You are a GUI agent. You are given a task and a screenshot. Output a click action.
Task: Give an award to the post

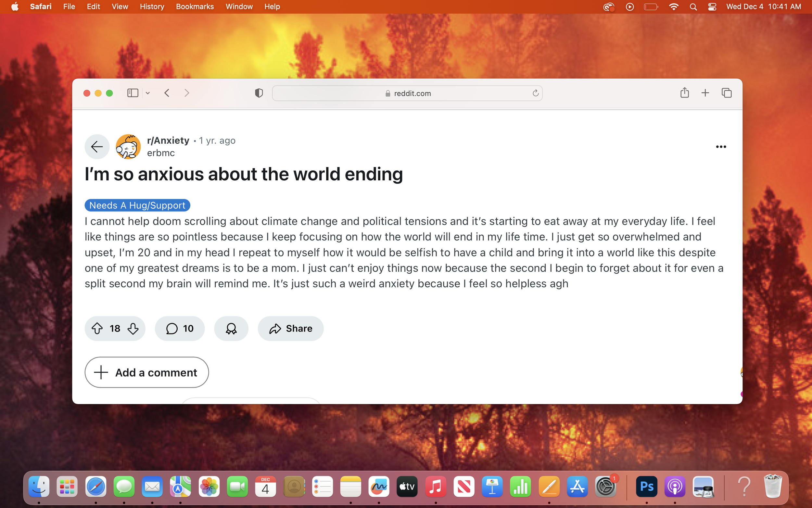coord(231,328)
